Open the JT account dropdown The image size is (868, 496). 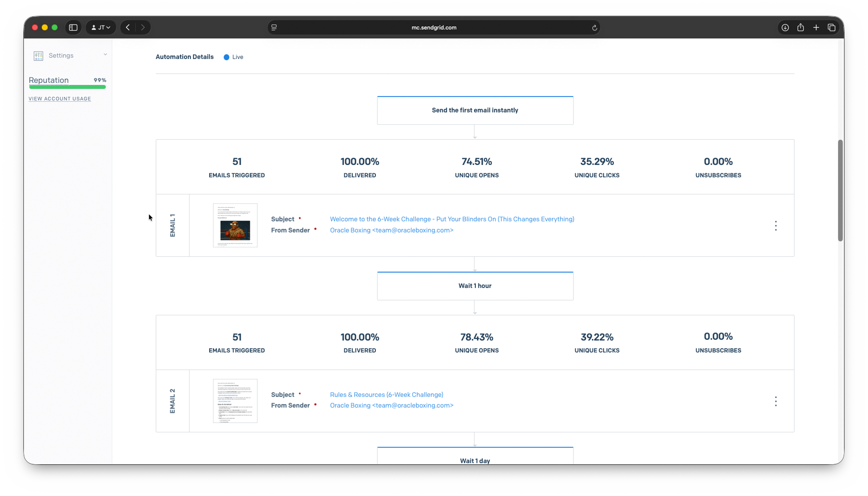(100, 27)
